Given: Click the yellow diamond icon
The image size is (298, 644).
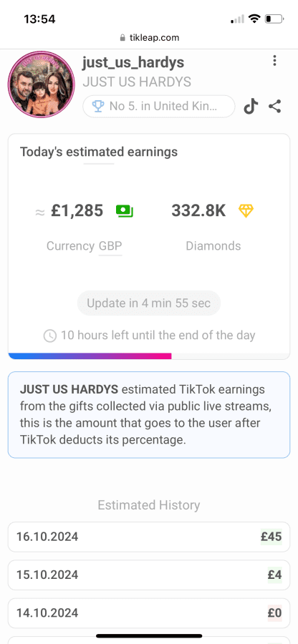Looking at the screenshot, I should click(246, 210).
